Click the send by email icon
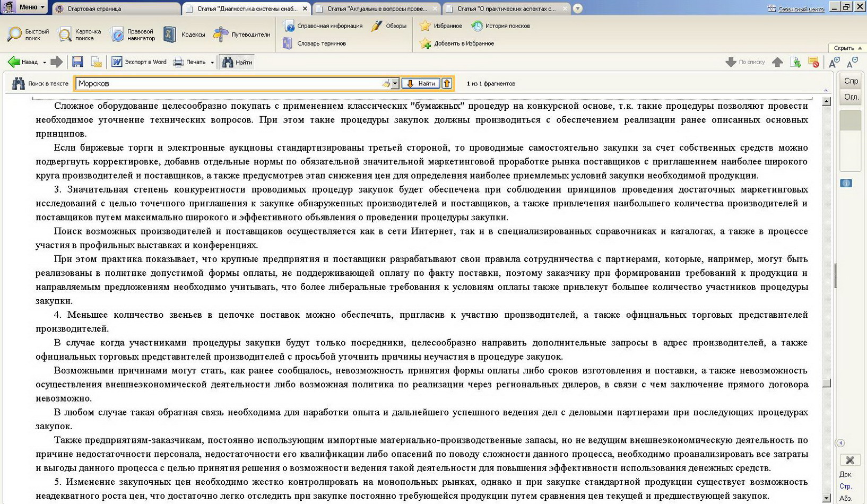The height and width of the screenshot is (504, 867). (96, 62)
